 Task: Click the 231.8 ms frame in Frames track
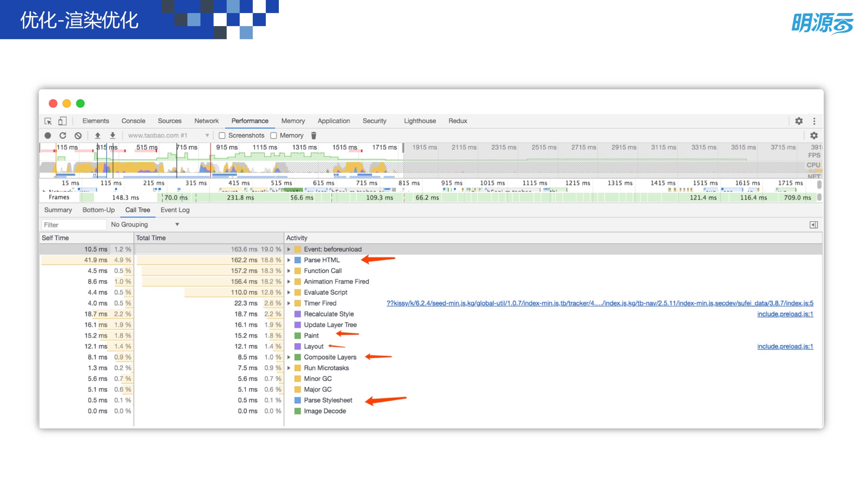240,198
